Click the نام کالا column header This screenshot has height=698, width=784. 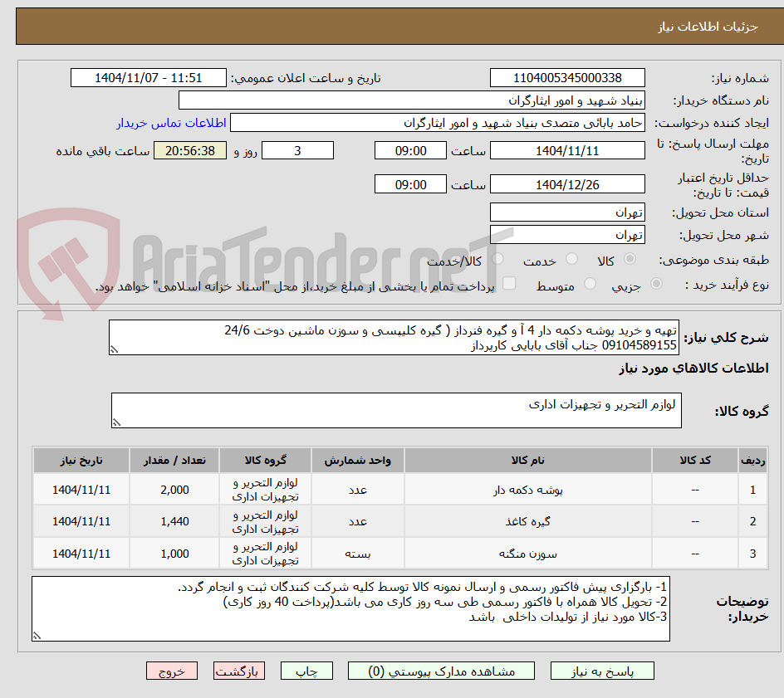coord(528,460)
